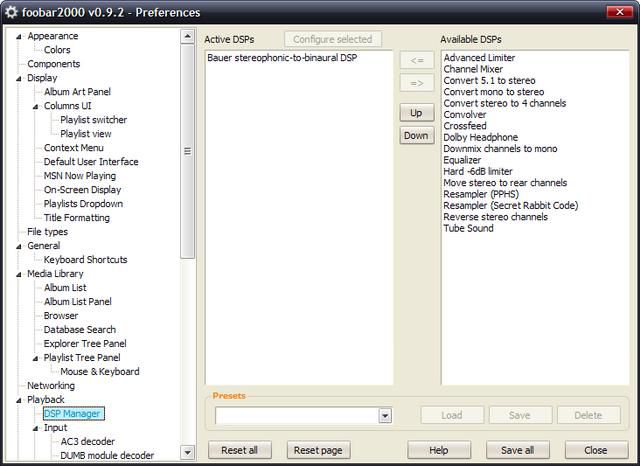Open Playlist switcher settings
Screen dimensions: 640x466
93,120
